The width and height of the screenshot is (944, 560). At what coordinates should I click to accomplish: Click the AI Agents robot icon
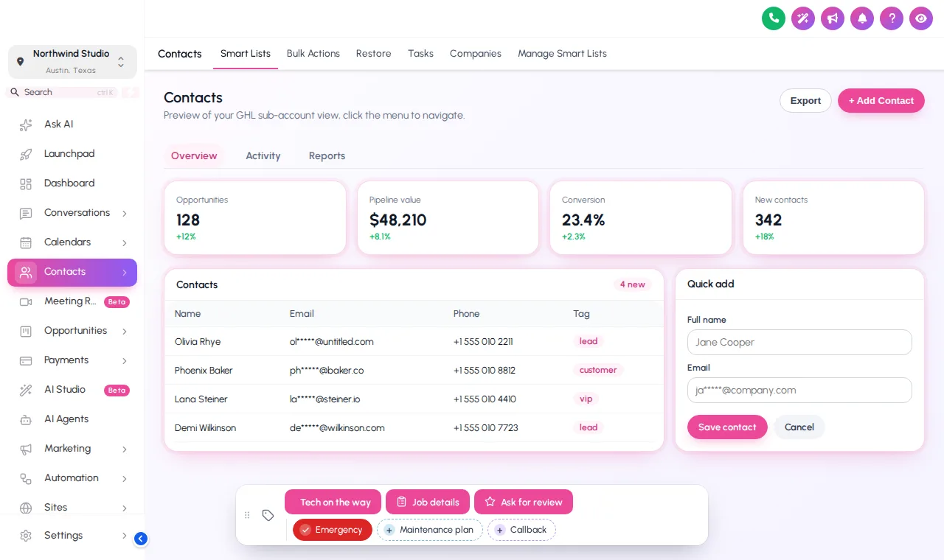pos(26,419)
